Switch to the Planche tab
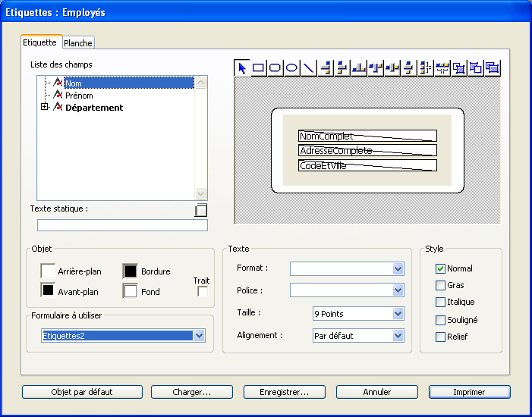This screenshot has height=417, width=532. pyautogui.click(x=77, y=43)
